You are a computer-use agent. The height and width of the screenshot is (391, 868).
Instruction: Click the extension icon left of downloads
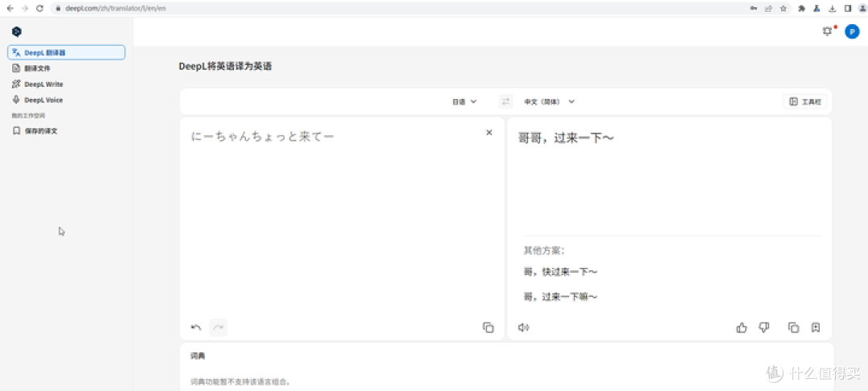point(817,8)
